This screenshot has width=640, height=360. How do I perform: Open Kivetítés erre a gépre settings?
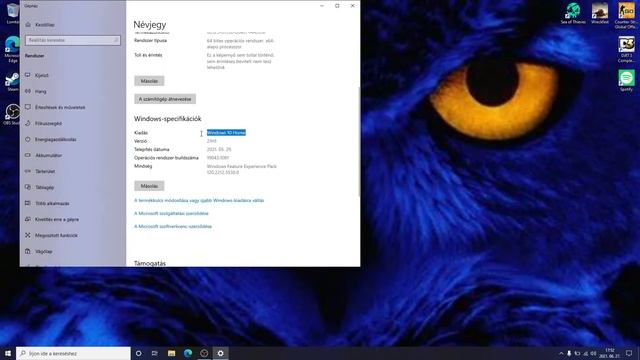pyautogui.click(x=57, y=220)
